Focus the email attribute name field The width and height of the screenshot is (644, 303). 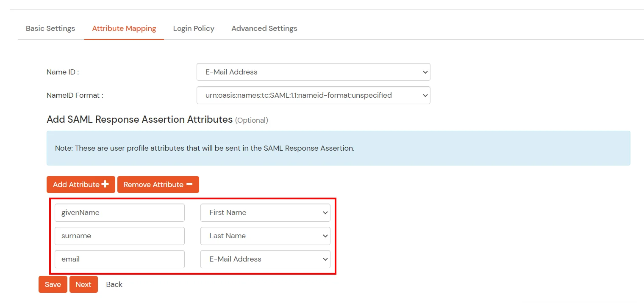coord(120,259)
